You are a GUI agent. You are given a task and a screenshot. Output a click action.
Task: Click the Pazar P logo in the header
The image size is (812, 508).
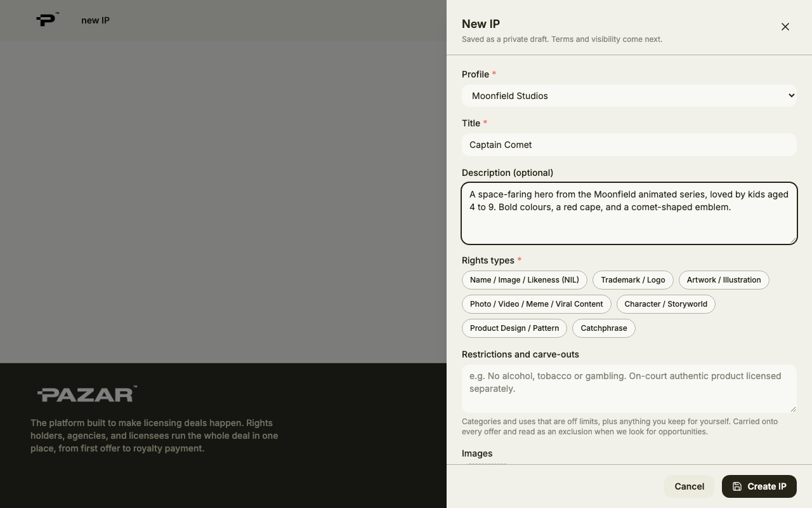(x=48, y=20)
